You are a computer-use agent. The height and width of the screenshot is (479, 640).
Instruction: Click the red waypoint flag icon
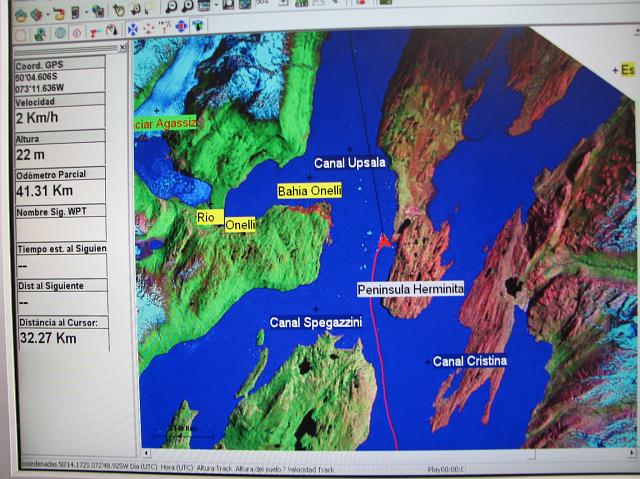(95, 32)
